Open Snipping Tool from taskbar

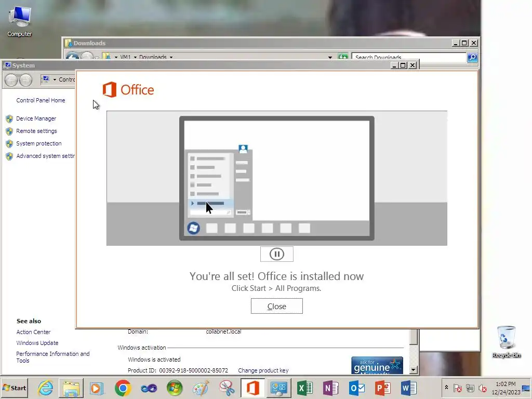pos(227,388)
